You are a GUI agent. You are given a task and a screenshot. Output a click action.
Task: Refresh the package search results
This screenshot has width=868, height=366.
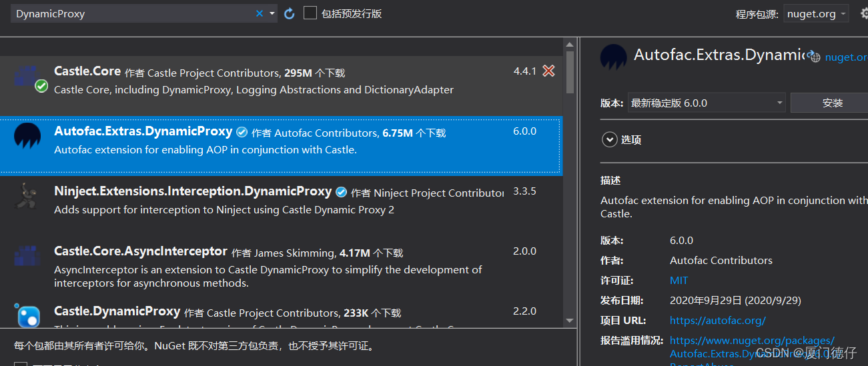tap(289, 13)
